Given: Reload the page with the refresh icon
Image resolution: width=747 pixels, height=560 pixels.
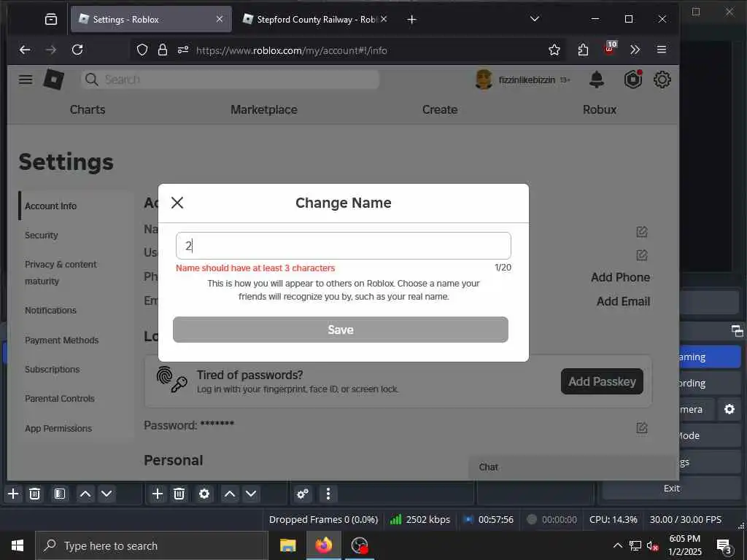Looking at the screenshot, I should tap(77, 50).
